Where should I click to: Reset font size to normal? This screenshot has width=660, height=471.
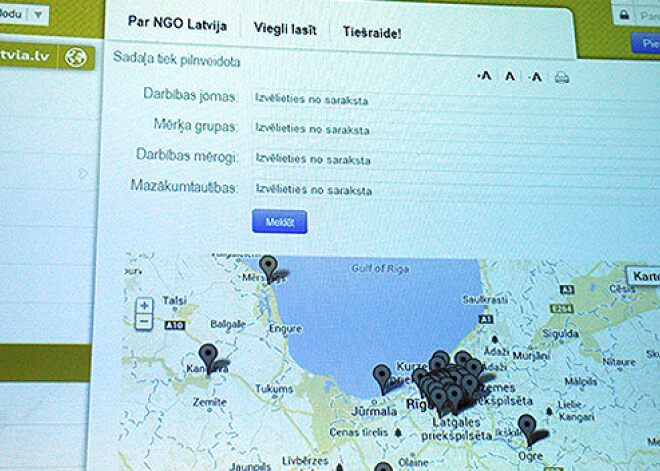pos(509,76)
